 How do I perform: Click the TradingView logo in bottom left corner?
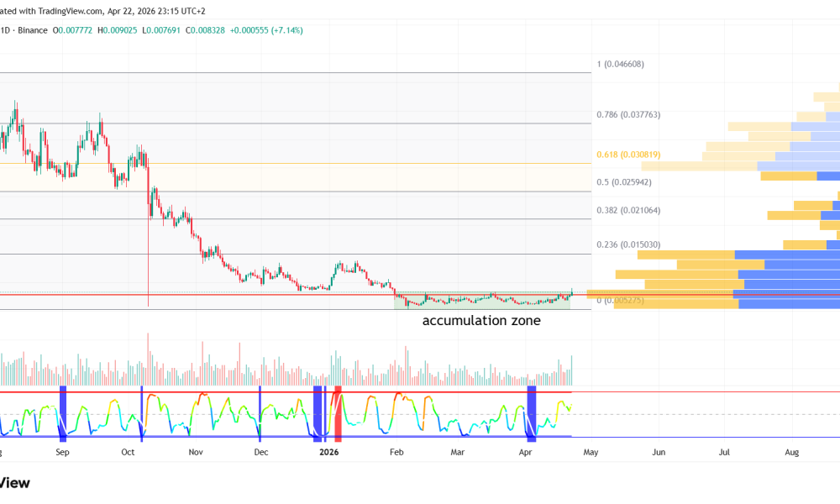pyautogui.click(x=14, y=483)
